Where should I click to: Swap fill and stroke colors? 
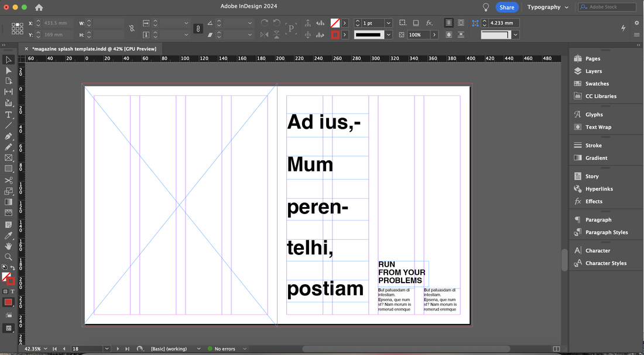click(x=12, y=268)
